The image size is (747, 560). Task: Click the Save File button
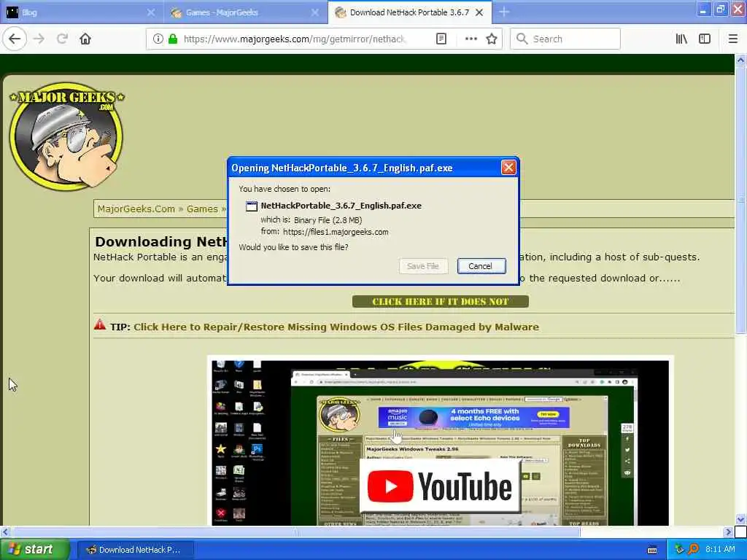pos(423,266)
